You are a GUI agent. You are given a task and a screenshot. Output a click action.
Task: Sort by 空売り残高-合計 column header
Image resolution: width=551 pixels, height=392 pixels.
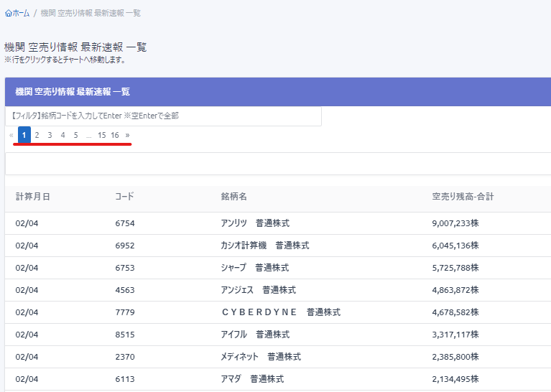[x=463, y=196]
